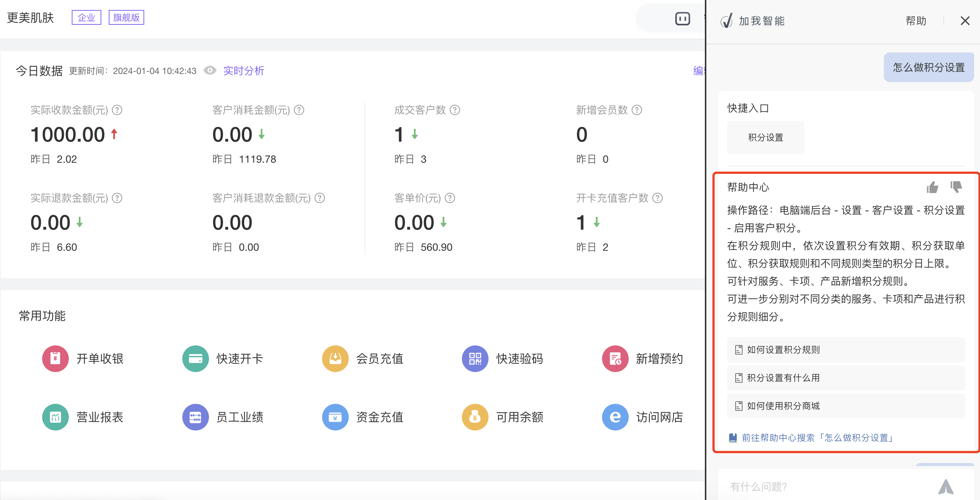Click help icon beside 开卡充值客户数
This screenshot has width=980, height=500.
point(657,198)
